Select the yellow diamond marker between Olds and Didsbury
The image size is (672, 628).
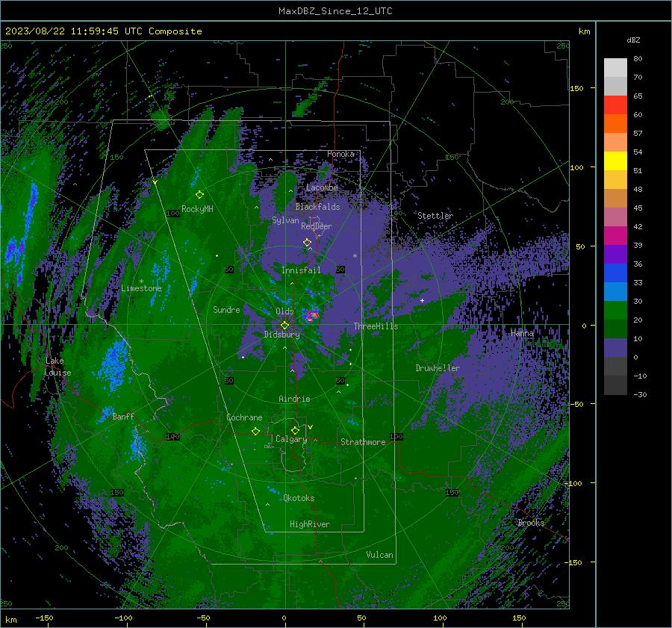[284, 326]
